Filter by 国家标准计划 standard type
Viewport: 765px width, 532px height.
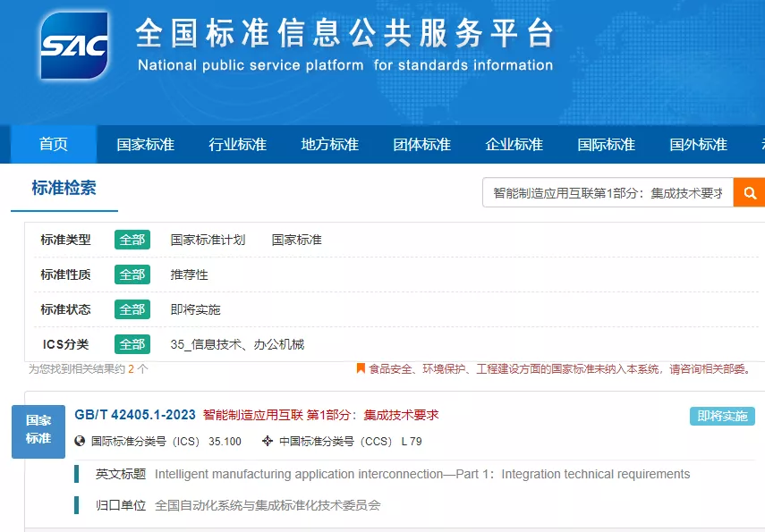[208, 240]
